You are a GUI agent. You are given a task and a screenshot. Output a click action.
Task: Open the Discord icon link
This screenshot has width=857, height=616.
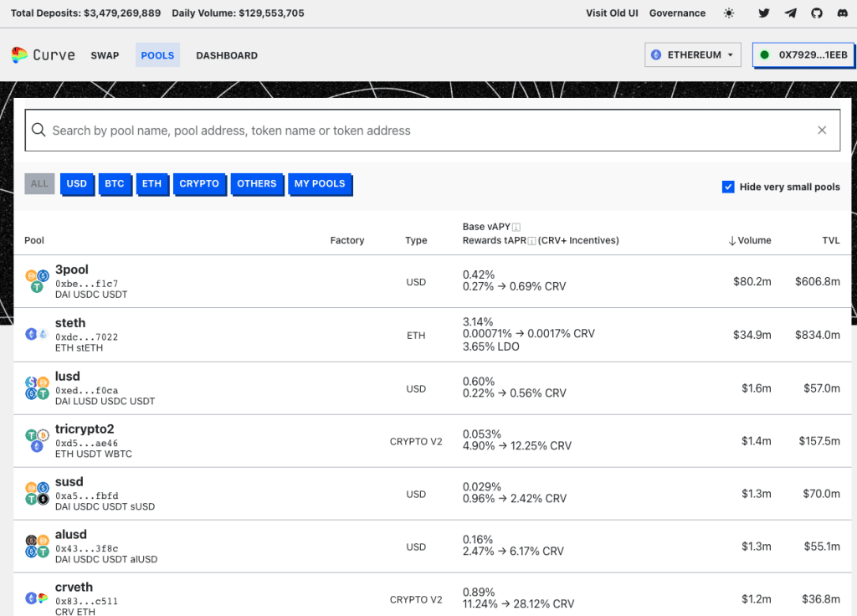click(x=843, y=13)
